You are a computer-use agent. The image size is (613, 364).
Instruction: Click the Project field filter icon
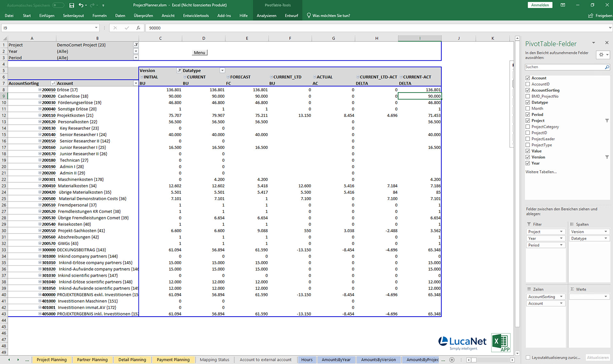(x=606, y=121)
